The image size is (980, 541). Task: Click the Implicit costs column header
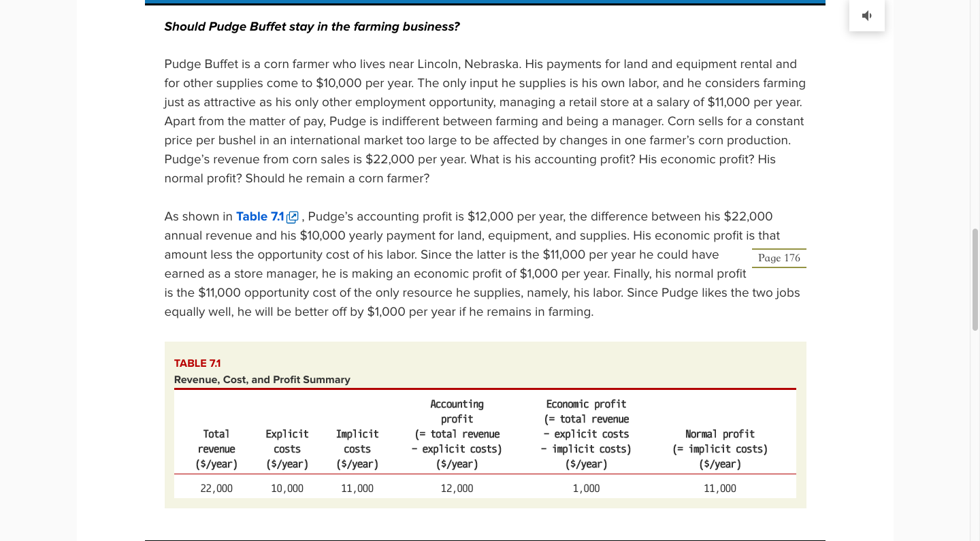(357, 449)
